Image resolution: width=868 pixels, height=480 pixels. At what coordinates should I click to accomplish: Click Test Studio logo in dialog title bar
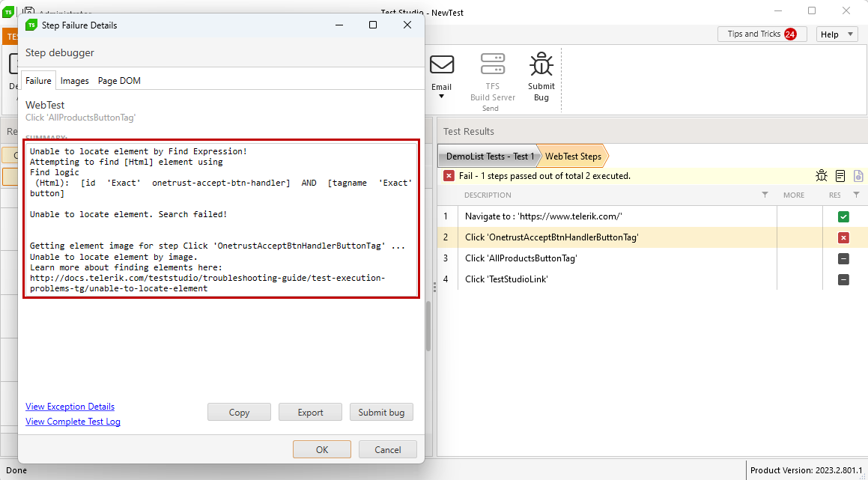click(x=31, y=25)
